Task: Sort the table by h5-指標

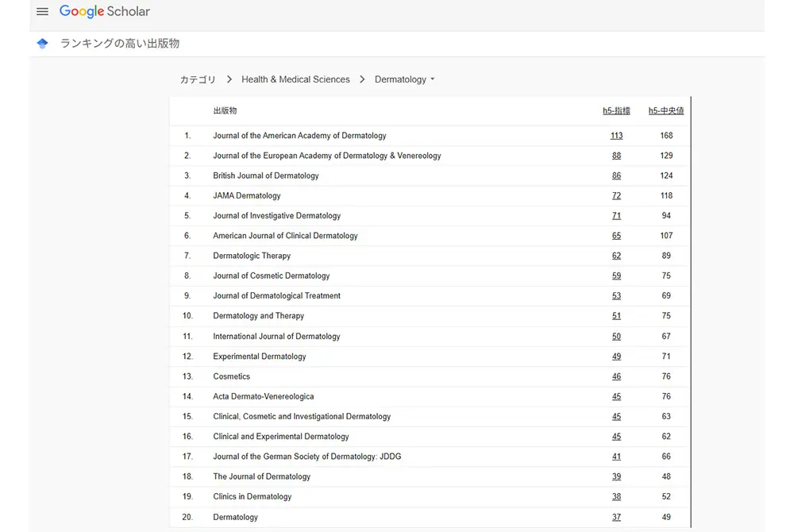Action: tap(616, 110)
